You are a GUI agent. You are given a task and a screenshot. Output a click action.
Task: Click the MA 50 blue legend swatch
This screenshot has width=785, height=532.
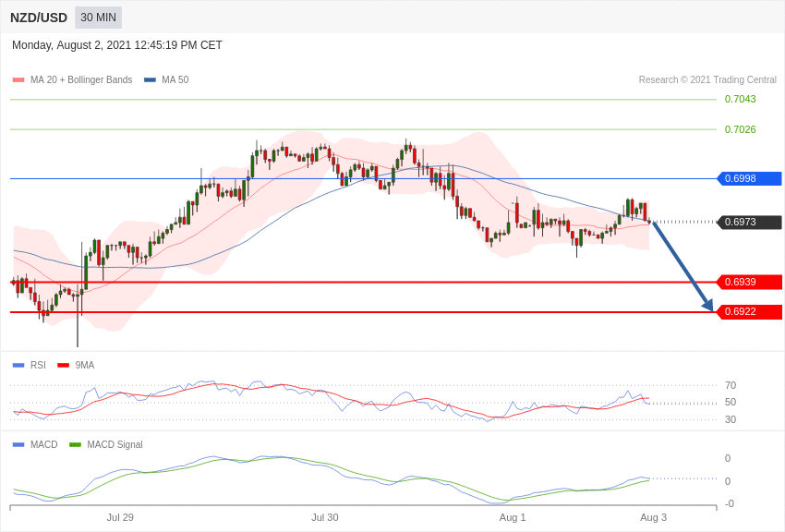pyautogui.click(x=150, y=79)
